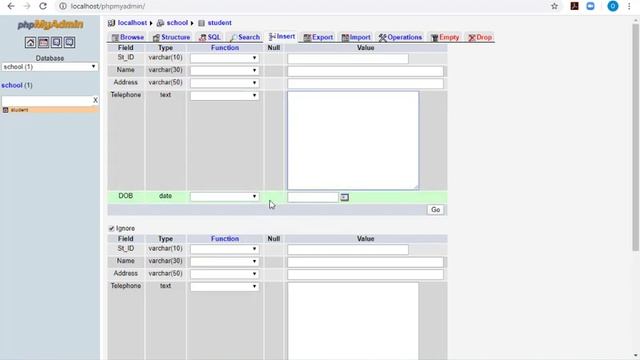This screenshot has width=640, height=360.
Task: Focus the sidebar table filter box
Action: (x=47, y=100)
